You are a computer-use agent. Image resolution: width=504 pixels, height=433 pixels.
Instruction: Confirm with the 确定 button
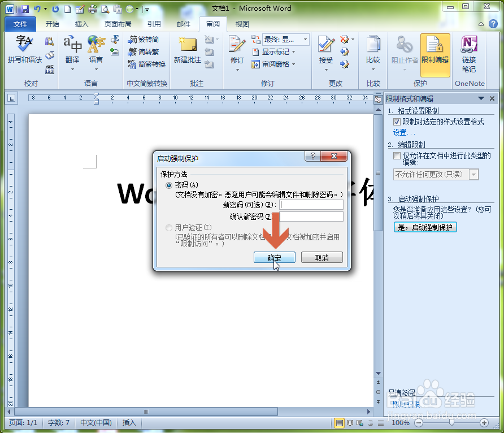tap(275, 258)
